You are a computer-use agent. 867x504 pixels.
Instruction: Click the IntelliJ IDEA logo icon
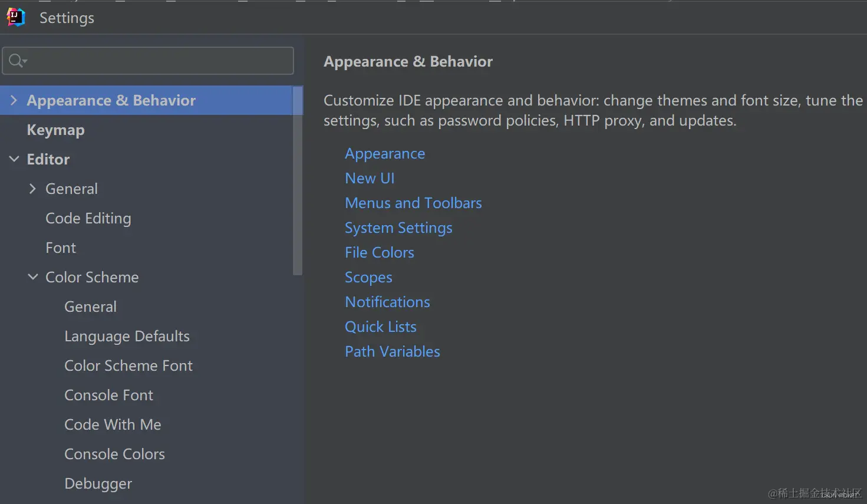16,18
